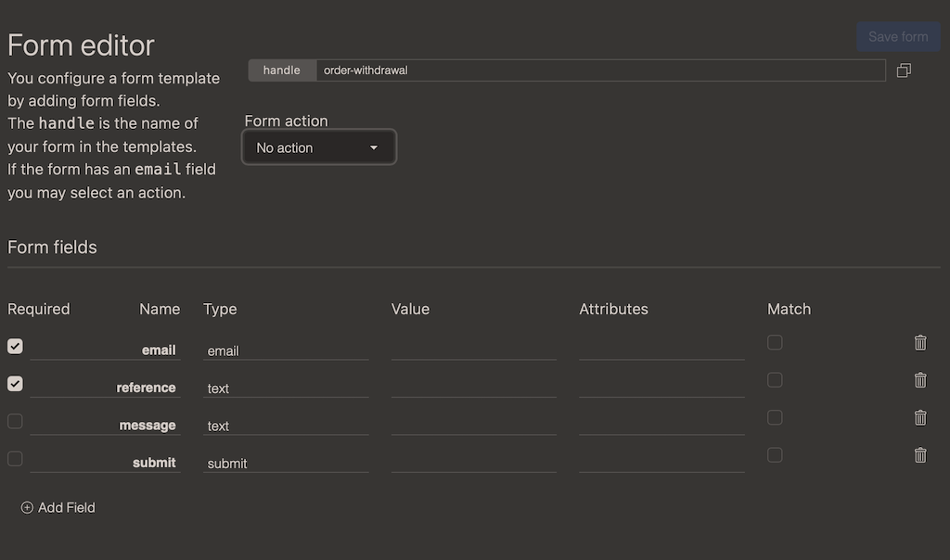
Task: Click the Value column header
Action: tap(410, 309)
